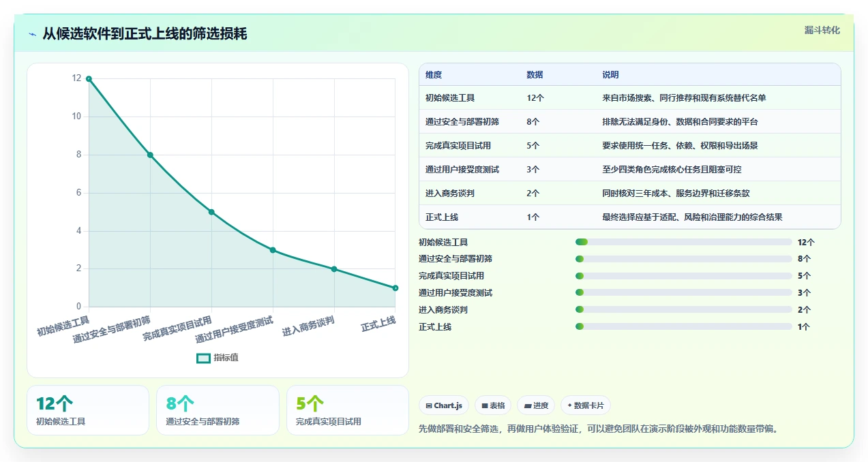Click the 漏斗转化 label in the header
The height and width of the screenshot is (462, 868).
coord(822,31)
